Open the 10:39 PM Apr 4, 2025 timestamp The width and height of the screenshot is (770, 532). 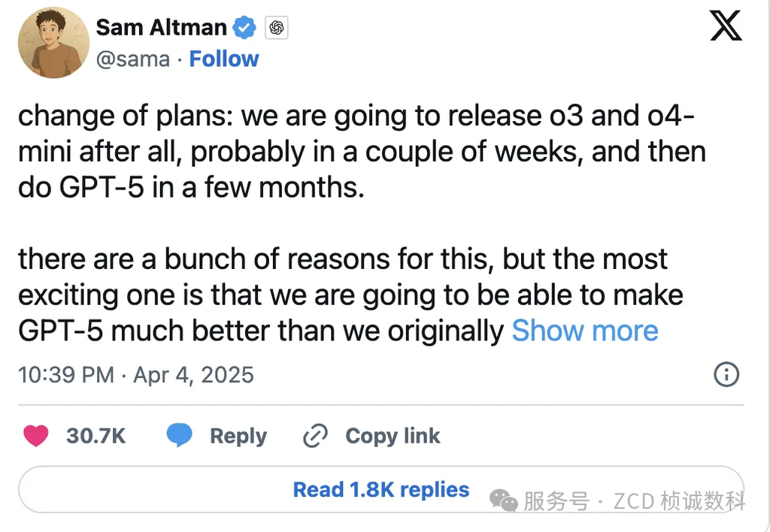coord(136,374)
